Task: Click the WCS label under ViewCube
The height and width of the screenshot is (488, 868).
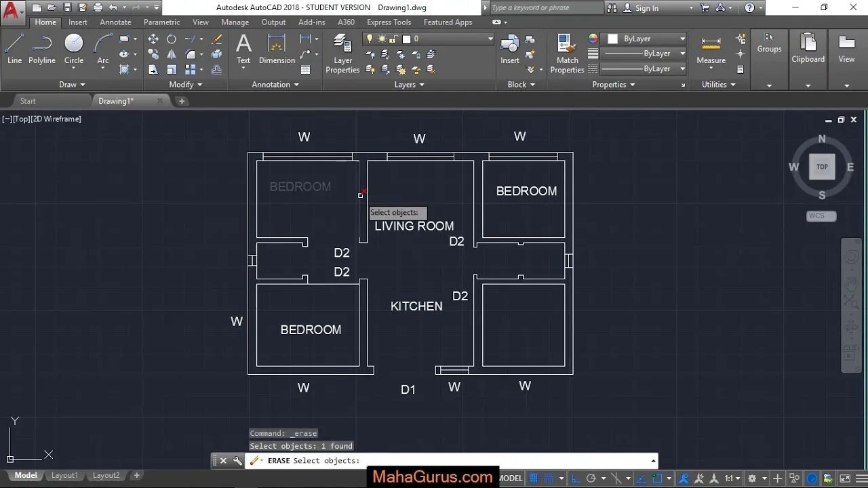Action: 821,216
